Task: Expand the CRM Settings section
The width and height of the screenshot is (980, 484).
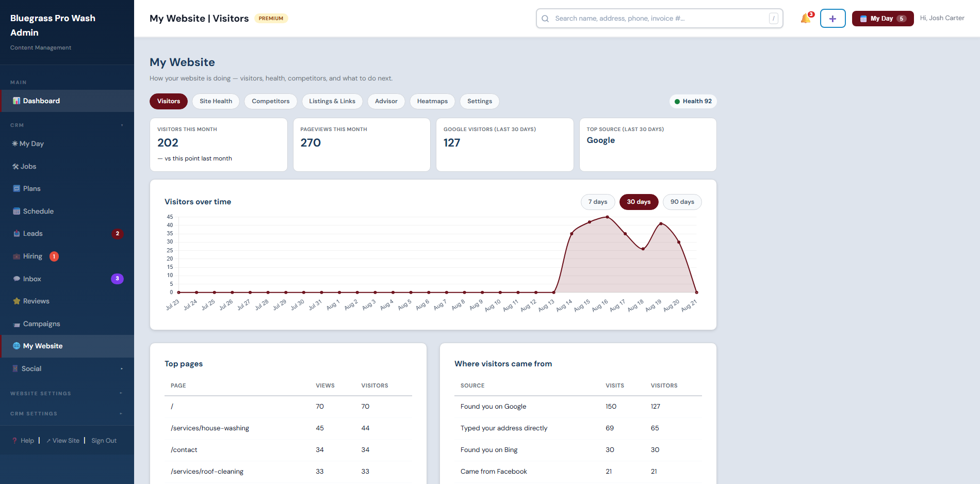Action: tap(121, 414)
